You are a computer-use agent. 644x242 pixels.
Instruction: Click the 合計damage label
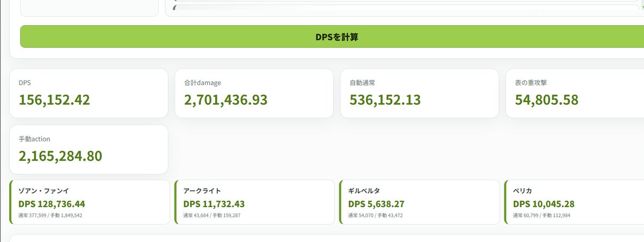tap(203, 83)
